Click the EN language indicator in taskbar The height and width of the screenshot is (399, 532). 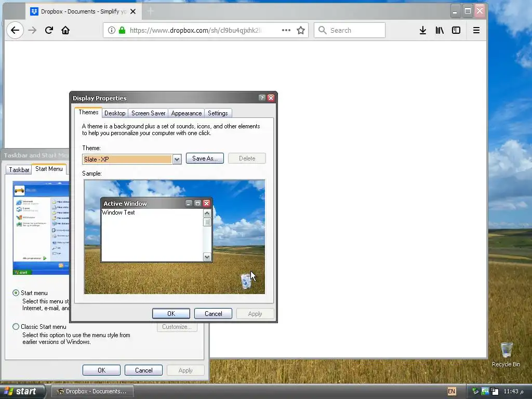[451, 391]
